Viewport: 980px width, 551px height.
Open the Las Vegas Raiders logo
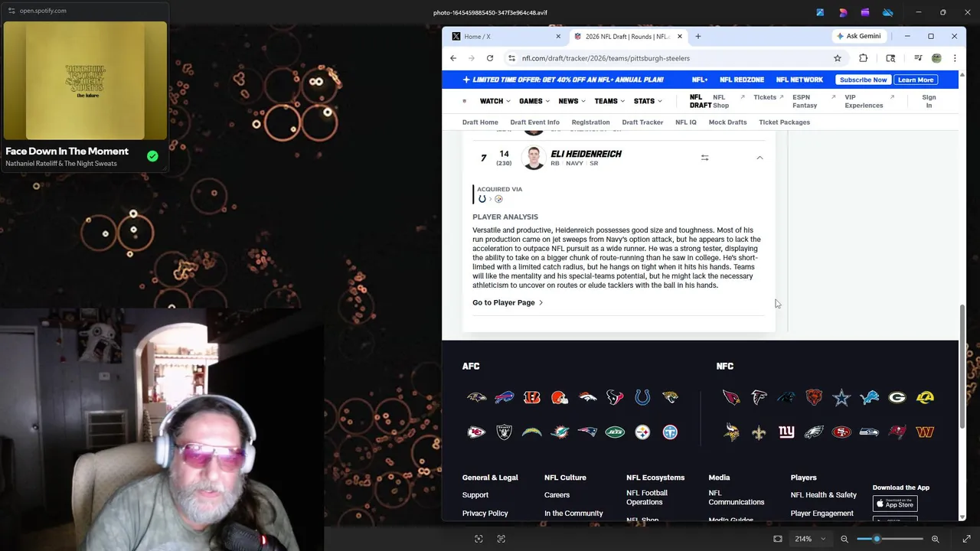(504, 432)
